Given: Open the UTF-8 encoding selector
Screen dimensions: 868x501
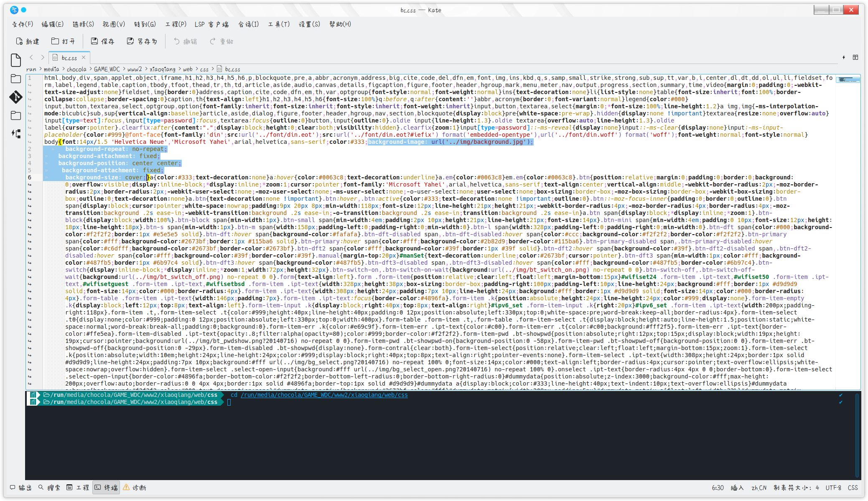Looking at the screenshot, I should pyautogui.click(x=833, y=488).
